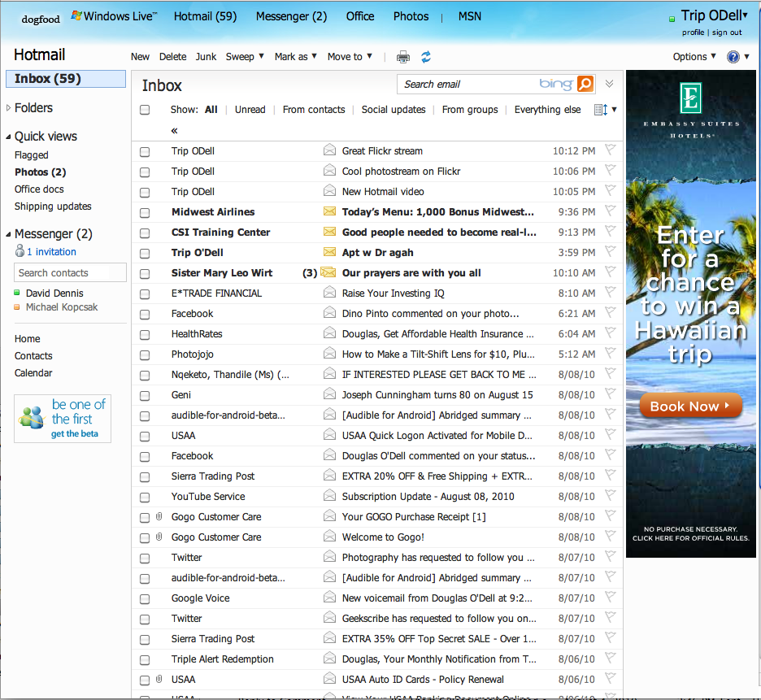The width and height of the screenshot is (761, 700).
Task: Check the Great Flickr stream email checkbox
Action: click(x=145, y=152)
